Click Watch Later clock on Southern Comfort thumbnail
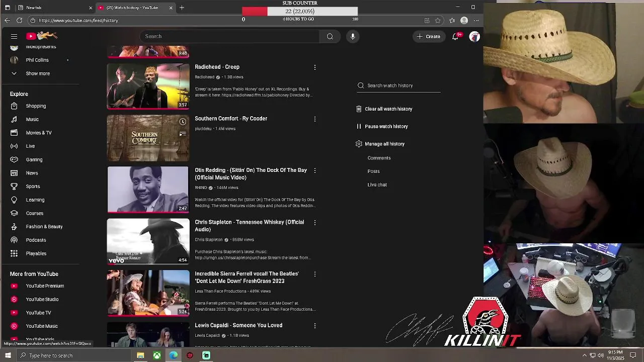The width and height of the screenshot is (644, 362). pyautogui.click(x=183, y=122)
